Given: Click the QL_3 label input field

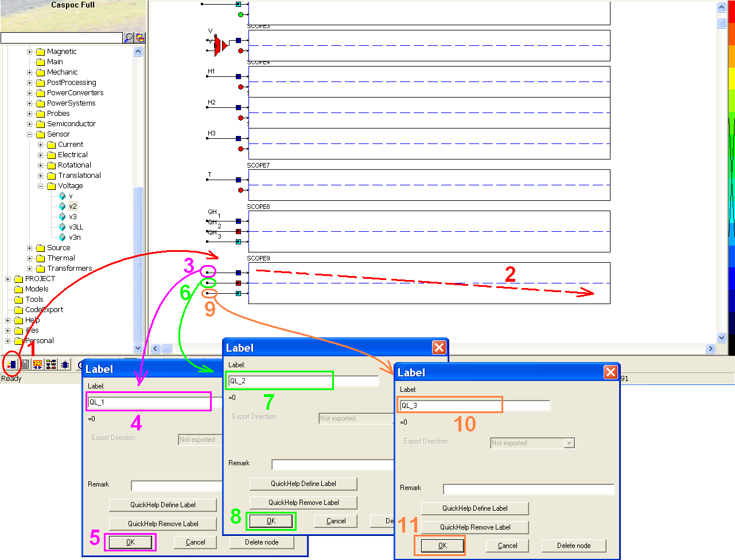Looking at the screenshot, I should pos(475,406).
